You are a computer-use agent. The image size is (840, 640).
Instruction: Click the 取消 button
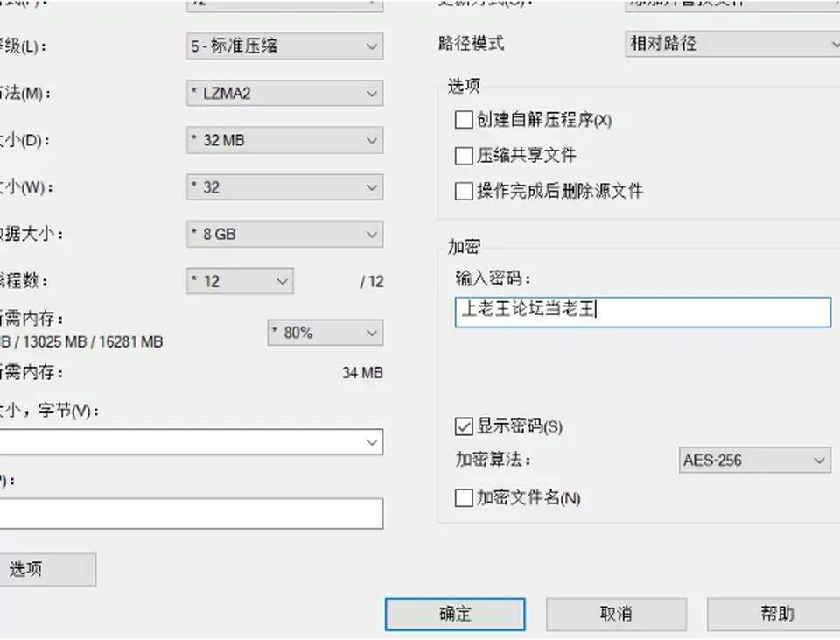616,615
